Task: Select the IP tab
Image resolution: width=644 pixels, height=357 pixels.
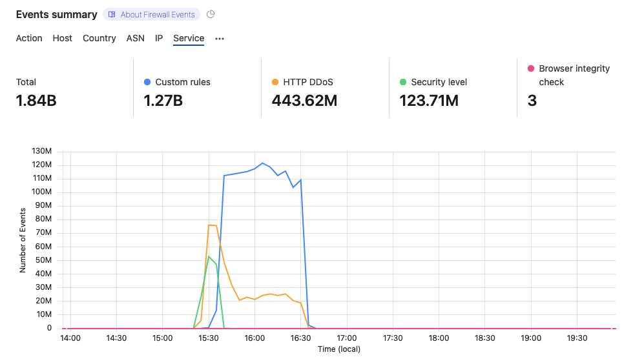Action: [x=159, y=38]
